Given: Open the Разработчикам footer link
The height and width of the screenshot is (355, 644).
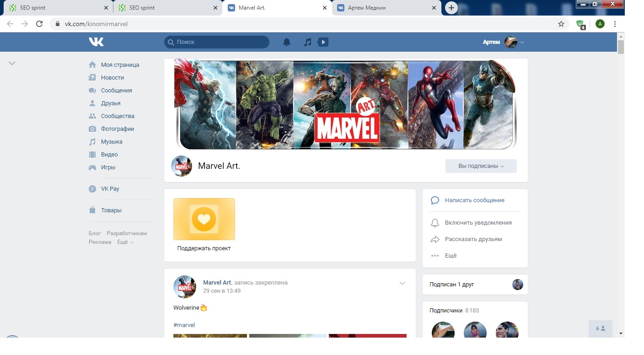Looking at the screenshot, I should (127, 233).
